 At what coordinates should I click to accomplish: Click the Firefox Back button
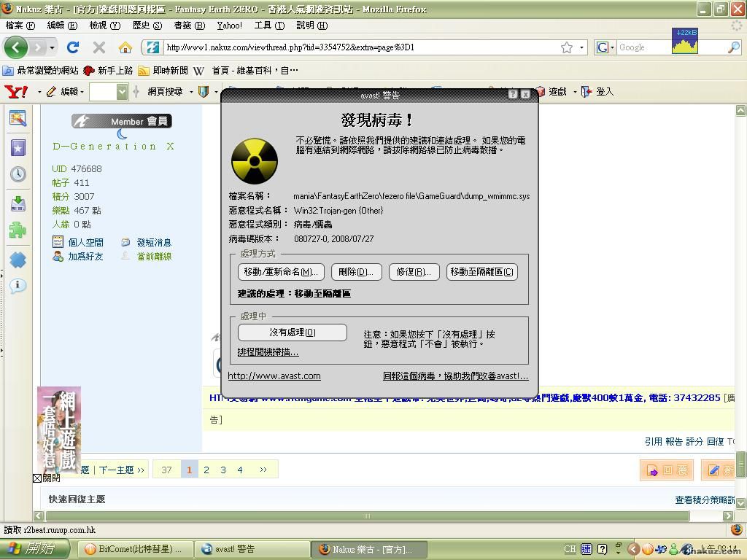coord(16,47)
